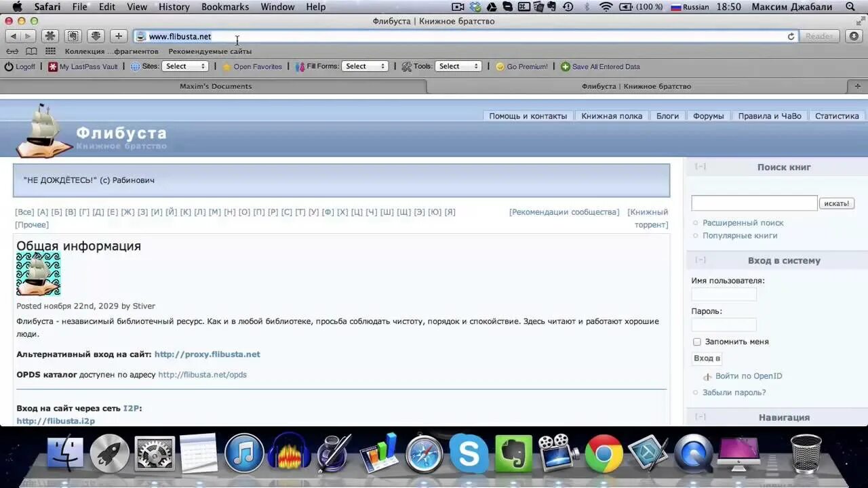The width and height of the screenshot is (868, 488).
Task: Click the Забыли пароль? link
Action: (734, 392)
